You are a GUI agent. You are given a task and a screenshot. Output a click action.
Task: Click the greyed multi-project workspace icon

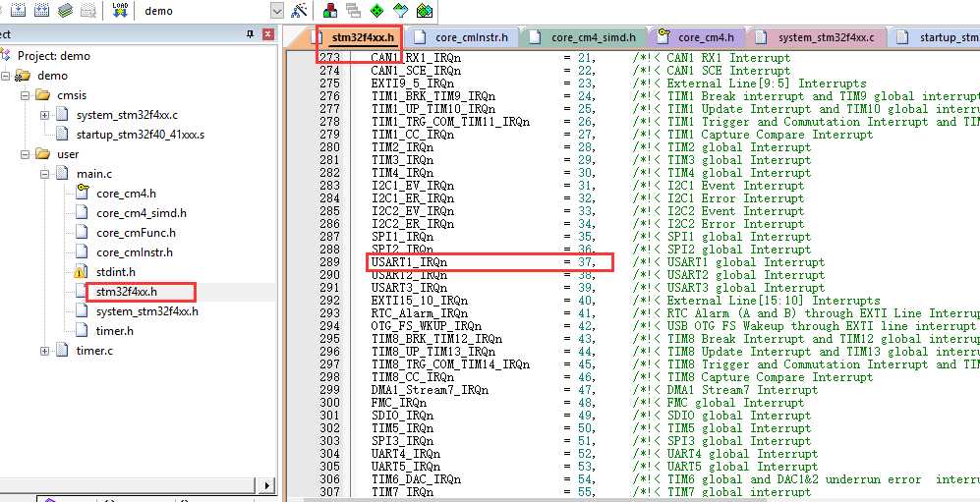click(353, 10)
